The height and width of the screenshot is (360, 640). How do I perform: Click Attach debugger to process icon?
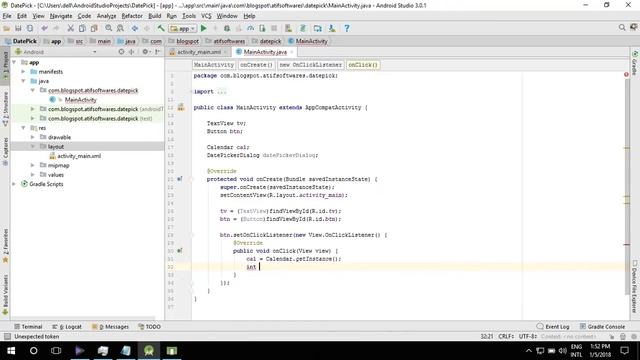(262, 28)
